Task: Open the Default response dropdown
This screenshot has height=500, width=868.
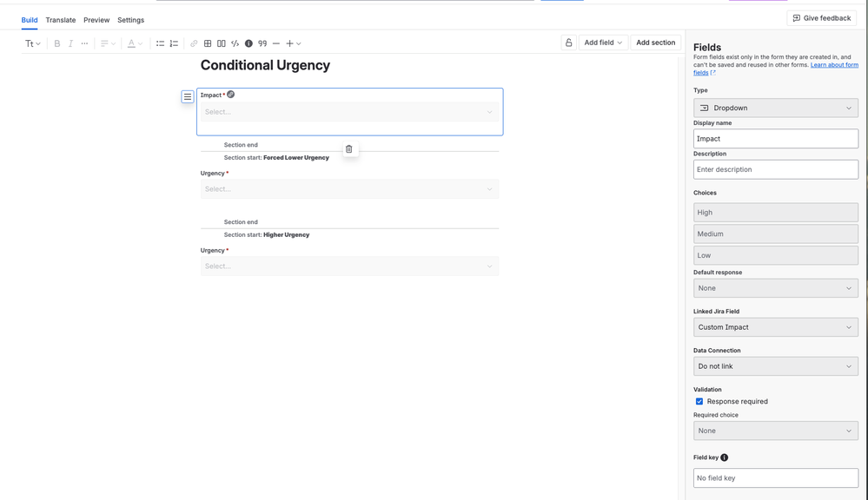Action: 776,288
